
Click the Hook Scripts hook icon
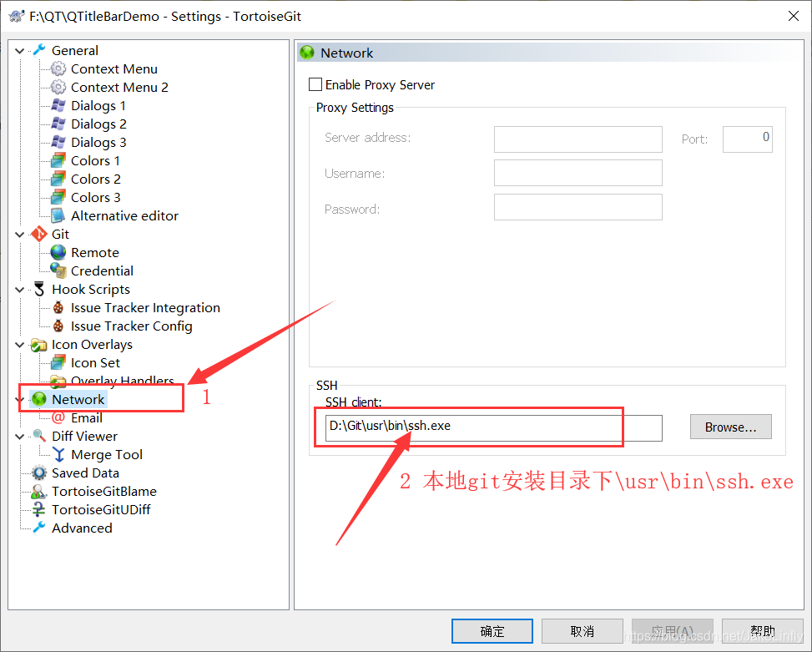pyautogui.click(x=39, y=289)
